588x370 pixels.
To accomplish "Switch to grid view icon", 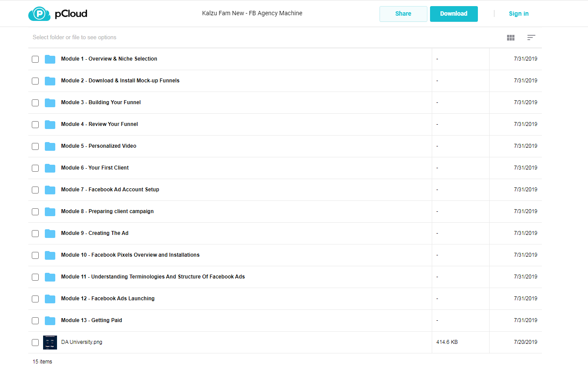I will click(511, 38).
